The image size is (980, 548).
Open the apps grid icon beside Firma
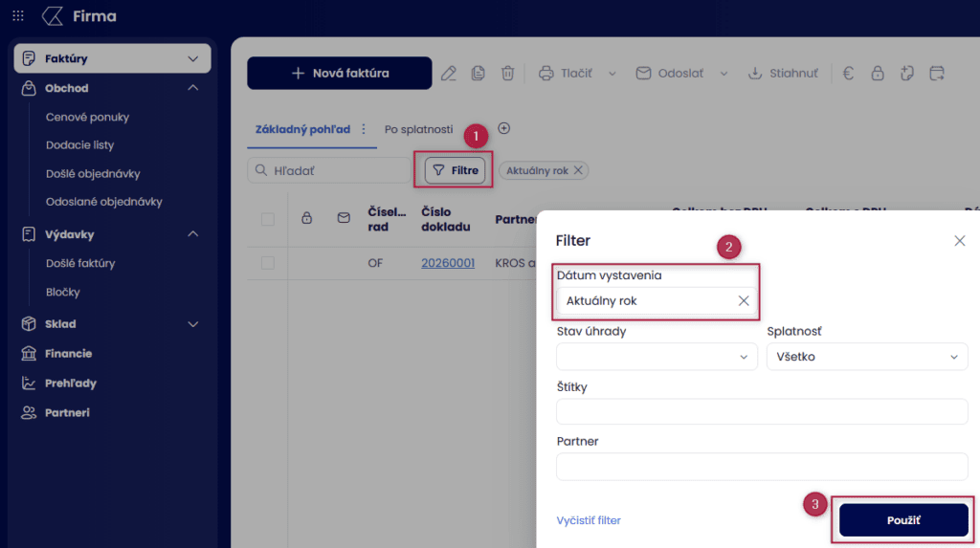[x=18, y=16]
